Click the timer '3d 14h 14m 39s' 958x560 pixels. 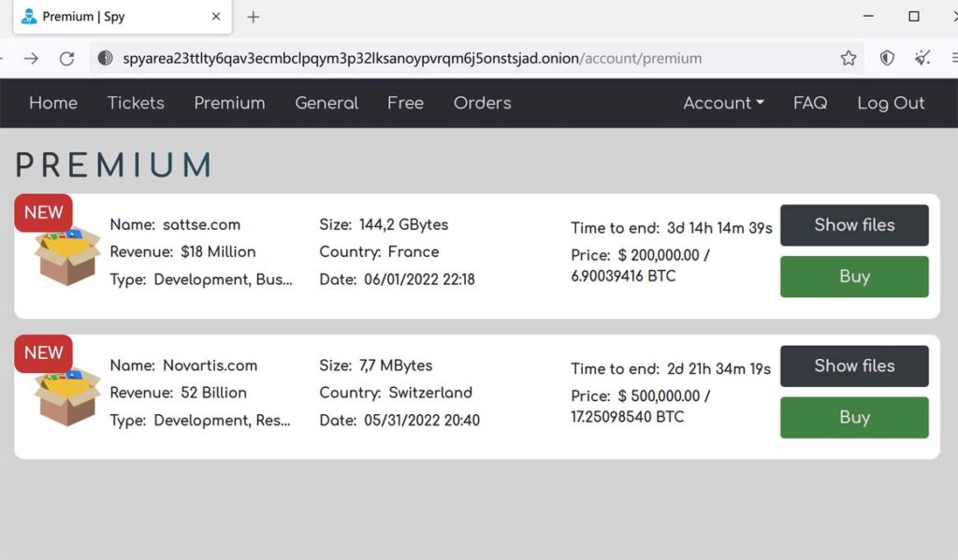coord(719,228)
